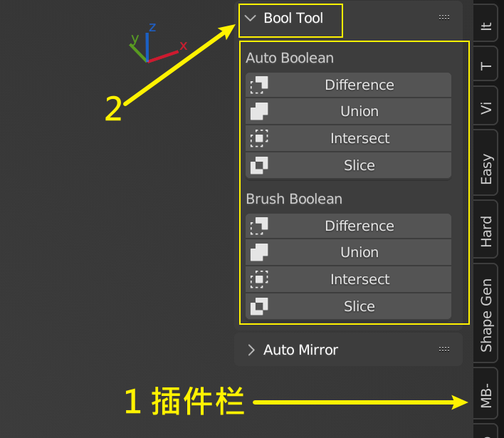Click the Auto Boolean Intersect icon
The height and width of the screenshot is (438, 504).
[x=259, y=138]
